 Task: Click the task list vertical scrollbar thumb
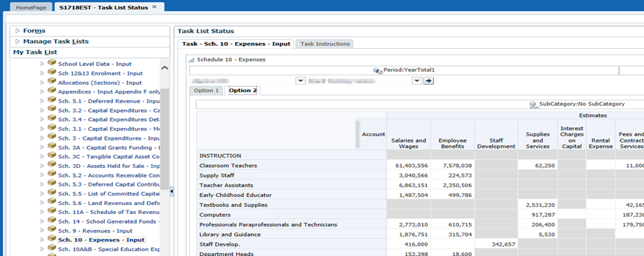[165, 139]
